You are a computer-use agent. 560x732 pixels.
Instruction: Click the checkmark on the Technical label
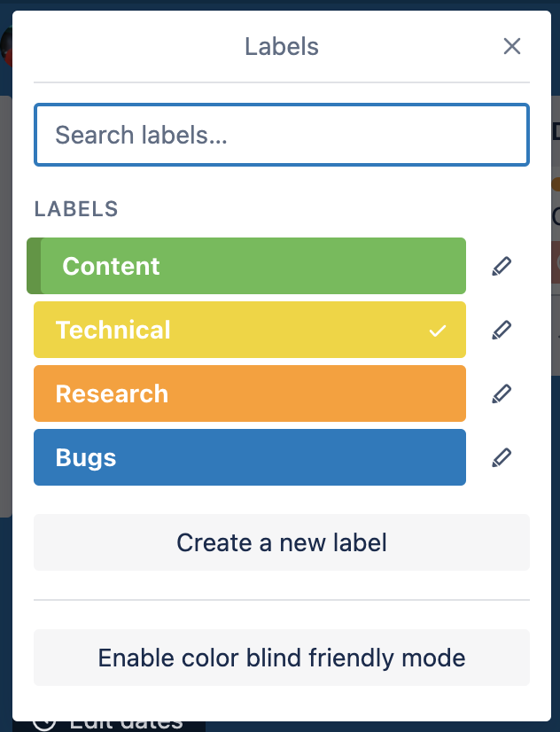tap(438, 331)
